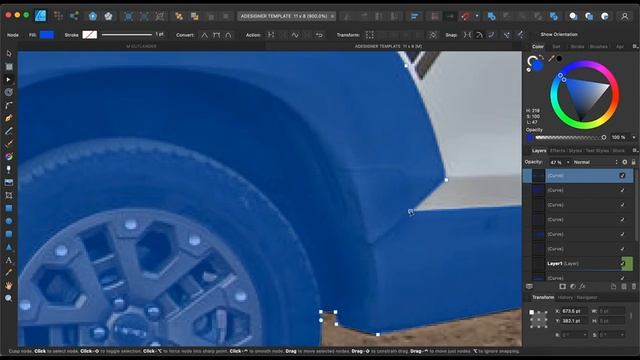
Task: Switch to the Brushes panel tab
Action: tap(599, 47)
